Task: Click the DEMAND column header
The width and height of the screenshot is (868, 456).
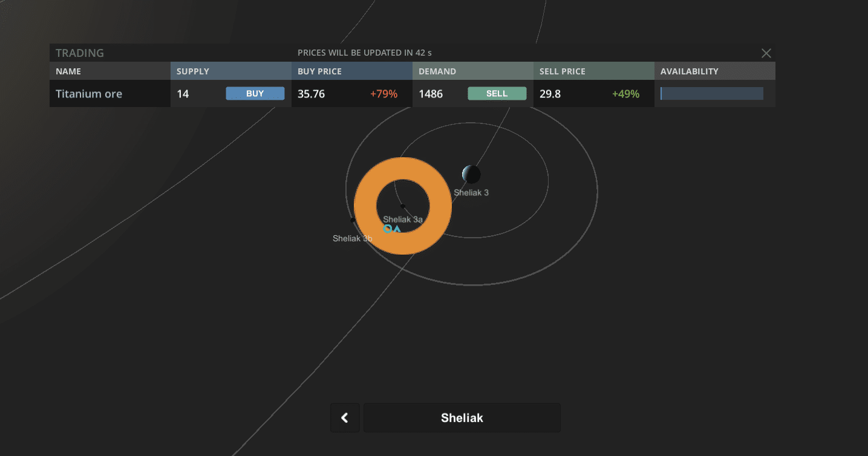Action: click(473, 71)
